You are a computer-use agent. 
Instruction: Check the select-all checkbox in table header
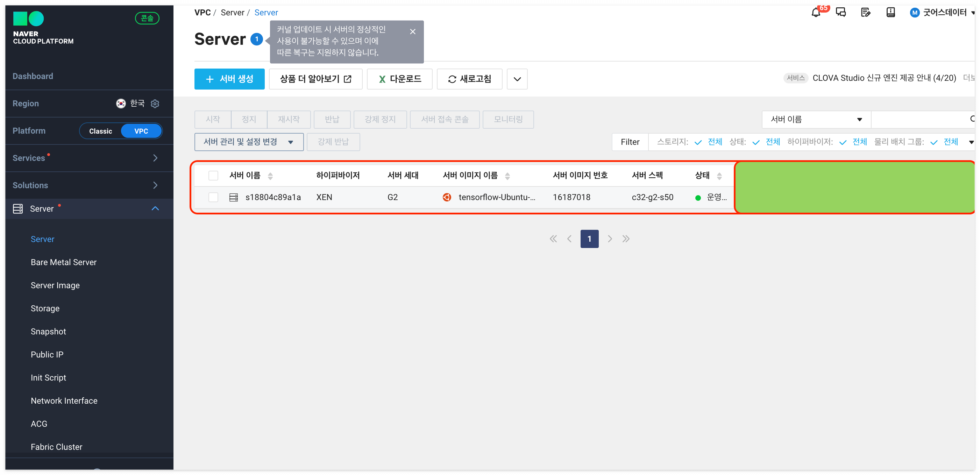(x=213, y=176)
